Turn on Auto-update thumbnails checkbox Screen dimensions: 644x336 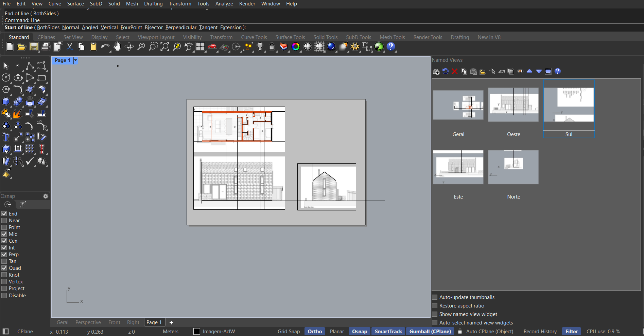(x=435, y=297)
